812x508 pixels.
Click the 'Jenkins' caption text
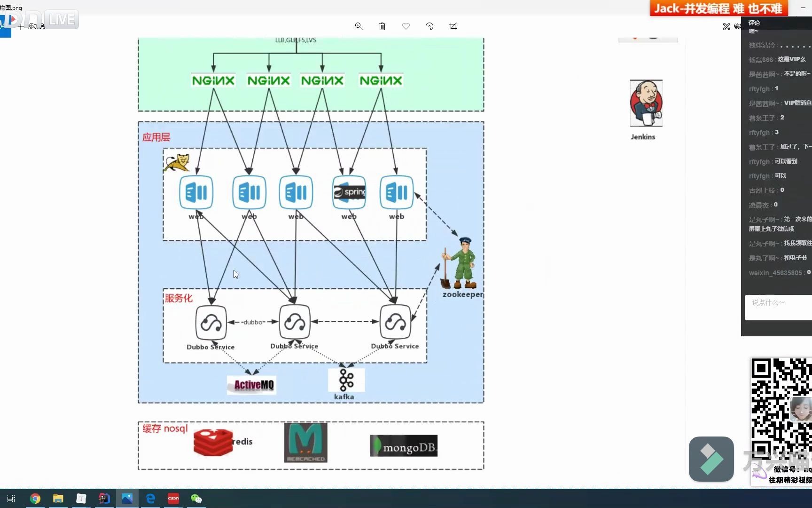point(643,137)
